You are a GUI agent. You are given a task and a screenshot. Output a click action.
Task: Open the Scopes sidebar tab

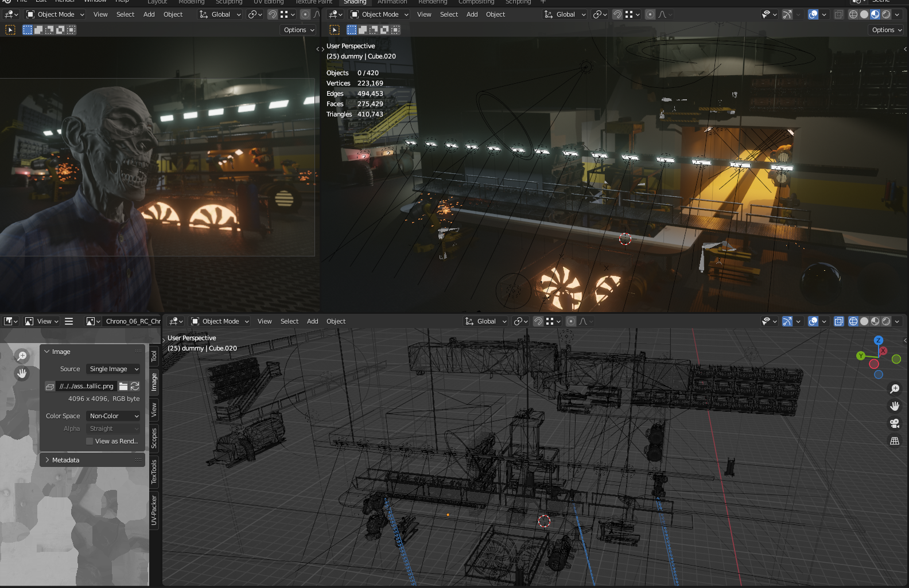(x=154, y=438)
